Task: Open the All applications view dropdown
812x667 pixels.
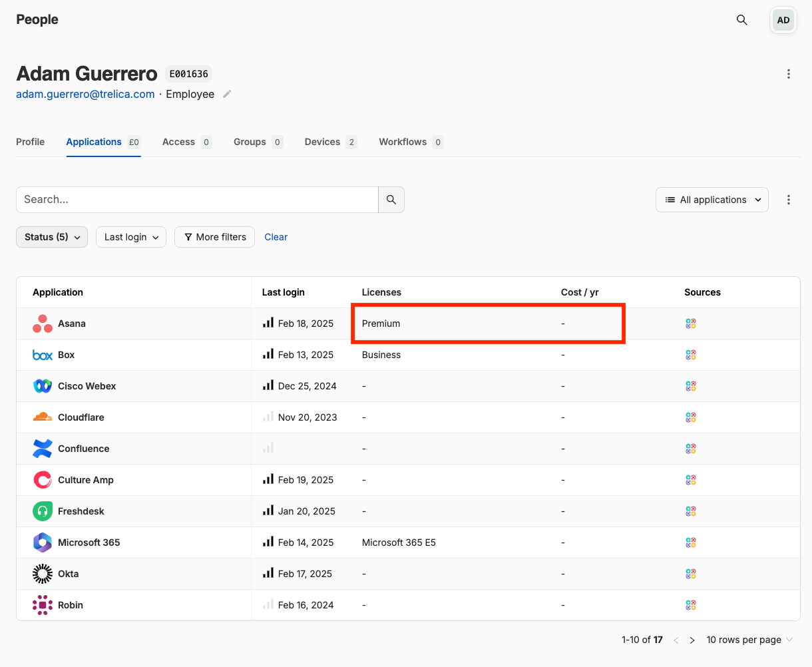Action: pyautogui.click(x=712, y=200)
